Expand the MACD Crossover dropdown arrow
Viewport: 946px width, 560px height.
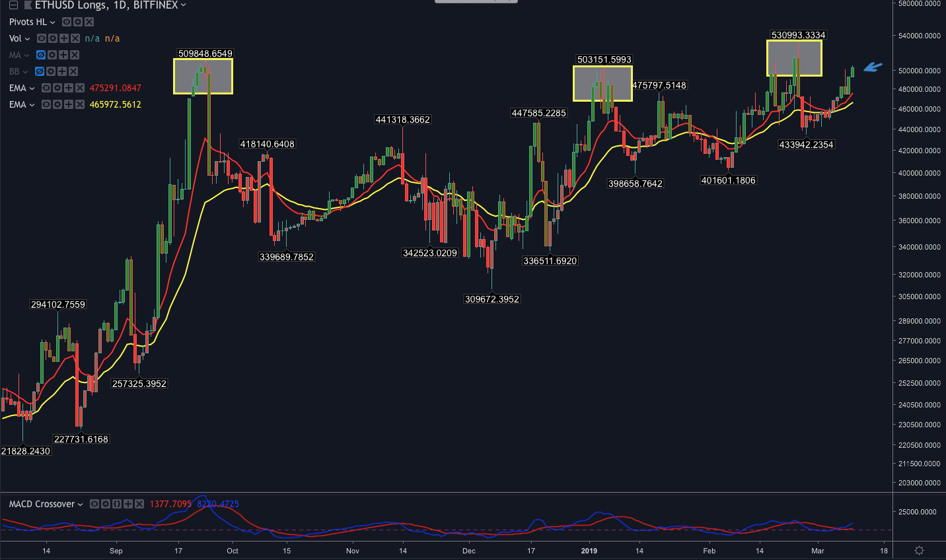81,504
